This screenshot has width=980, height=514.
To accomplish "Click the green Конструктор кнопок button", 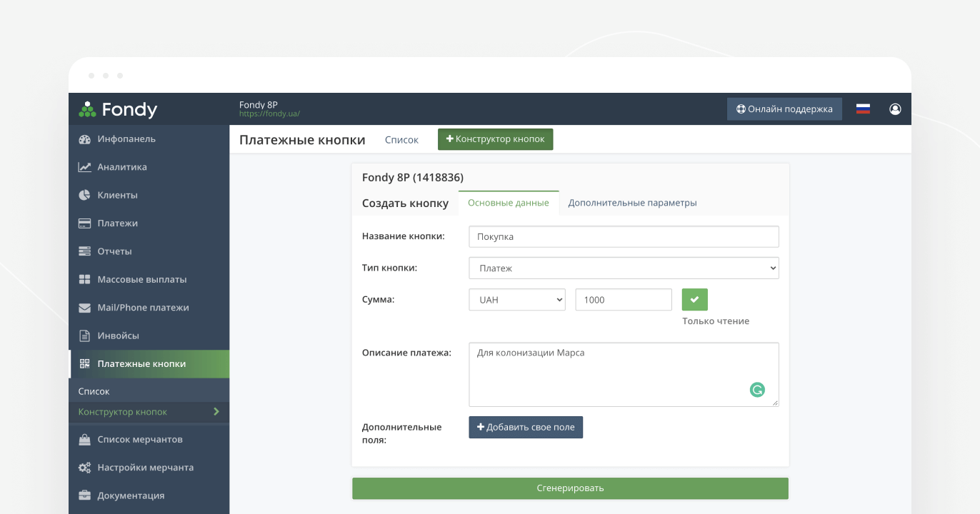I will point(495,139).
